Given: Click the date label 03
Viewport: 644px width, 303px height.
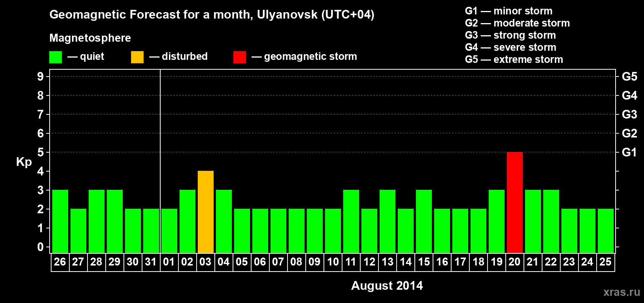Looking at the screenshot, I should [x=205, y=262].
